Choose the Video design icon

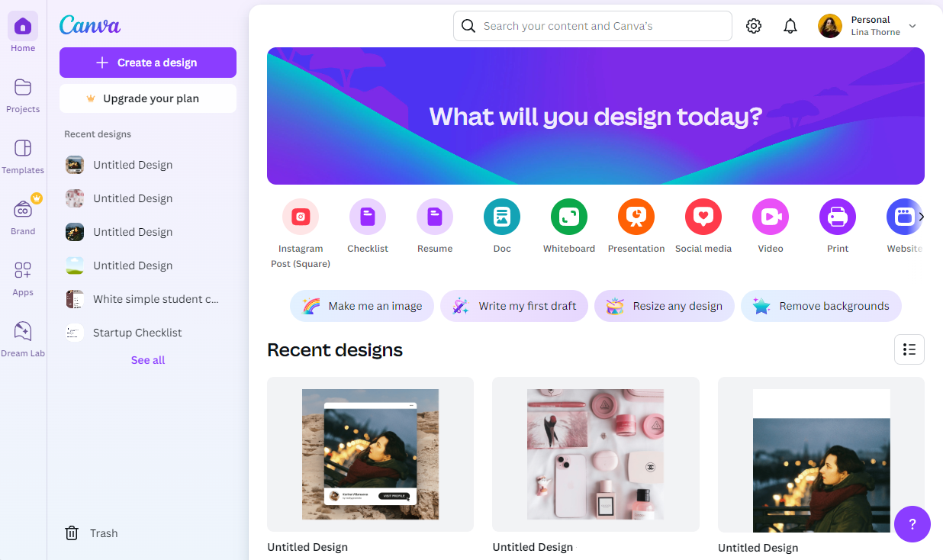click(771, 217)
